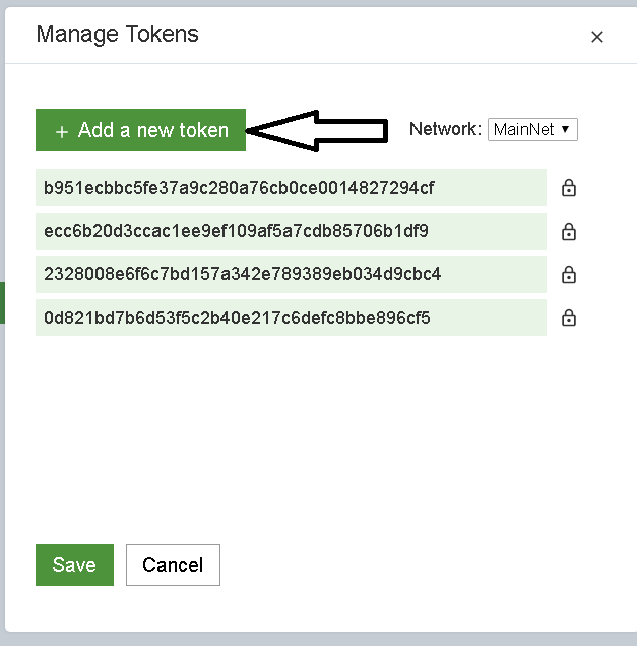Viewport: 637px width, 646px height.
Task: Close the Manage Tokens dialog with the X
Action: click(597, 37)
